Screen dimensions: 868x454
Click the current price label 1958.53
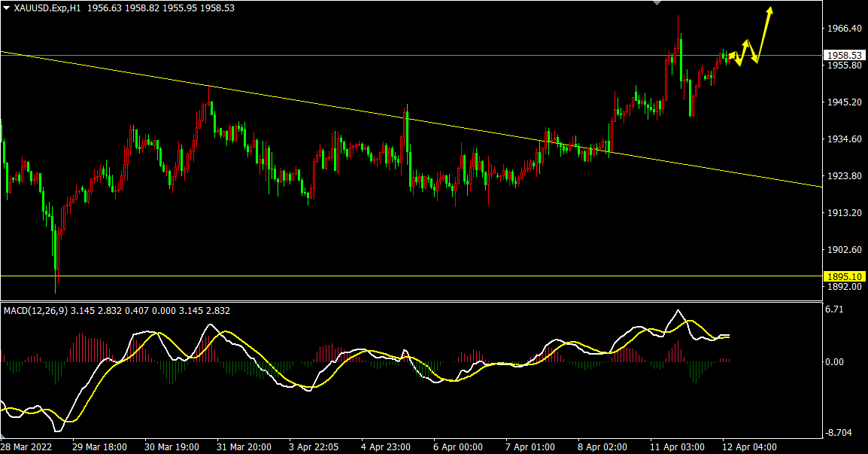point(843,55)
